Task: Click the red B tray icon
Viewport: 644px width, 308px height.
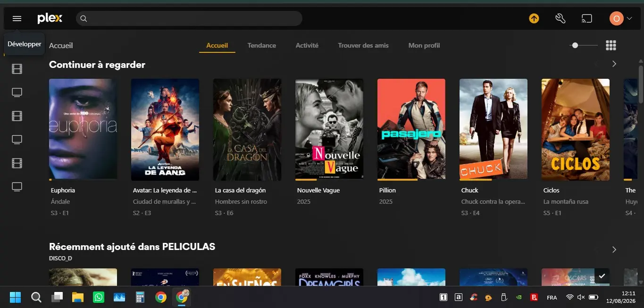Action: pyautogui.click(x=535, y=297)
